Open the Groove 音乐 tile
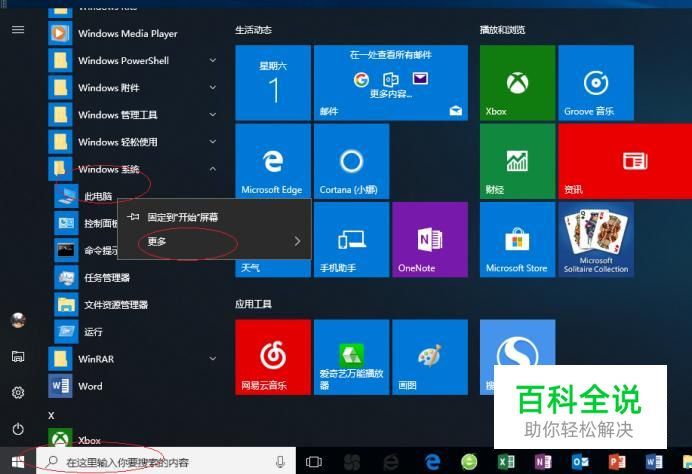The height and width of the screenshot is (474, 692). (596, 83)
